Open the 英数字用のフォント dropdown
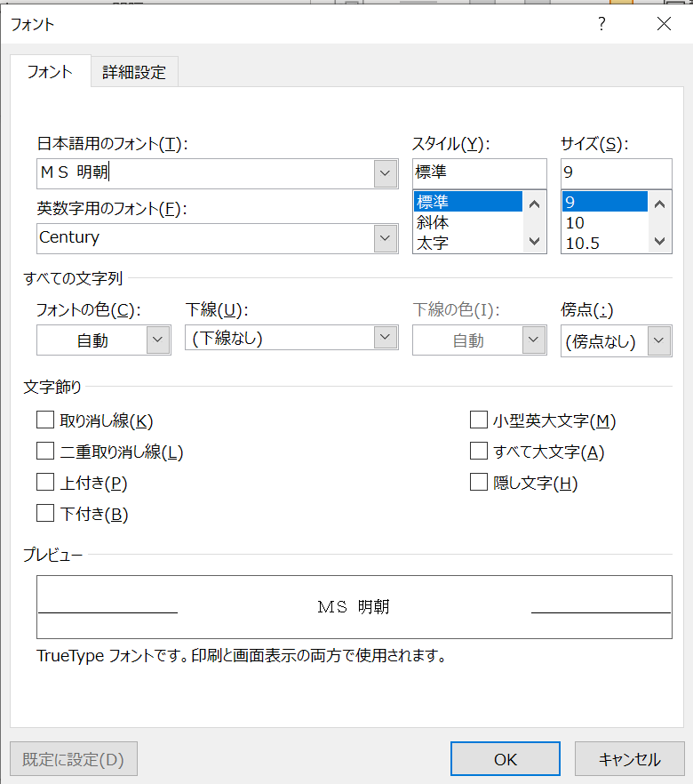 (x=385, y=237)
